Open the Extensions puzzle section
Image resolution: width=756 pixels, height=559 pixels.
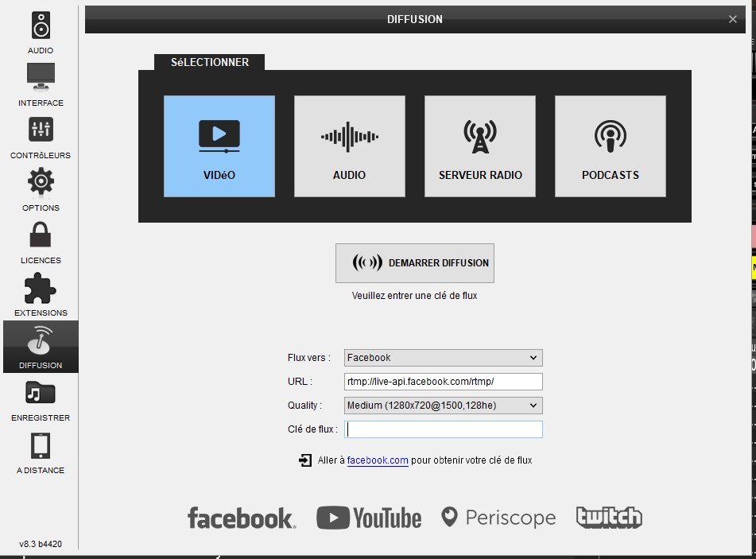coord(41,295)
